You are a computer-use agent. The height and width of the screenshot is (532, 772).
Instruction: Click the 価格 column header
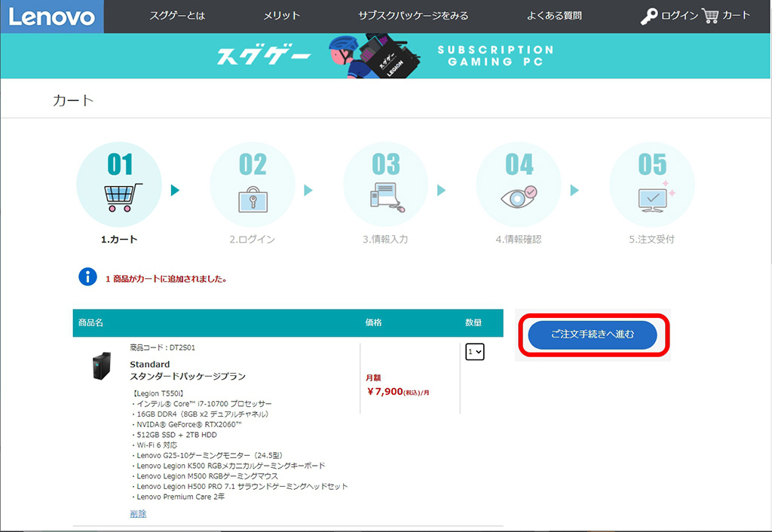point(373,323)
